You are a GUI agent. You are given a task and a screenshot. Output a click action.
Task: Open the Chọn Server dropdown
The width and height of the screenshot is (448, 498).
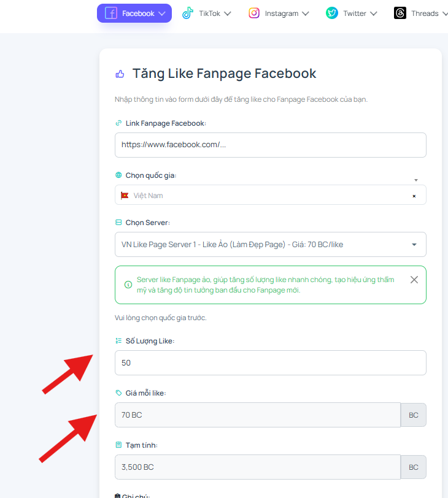click(271, 245)
